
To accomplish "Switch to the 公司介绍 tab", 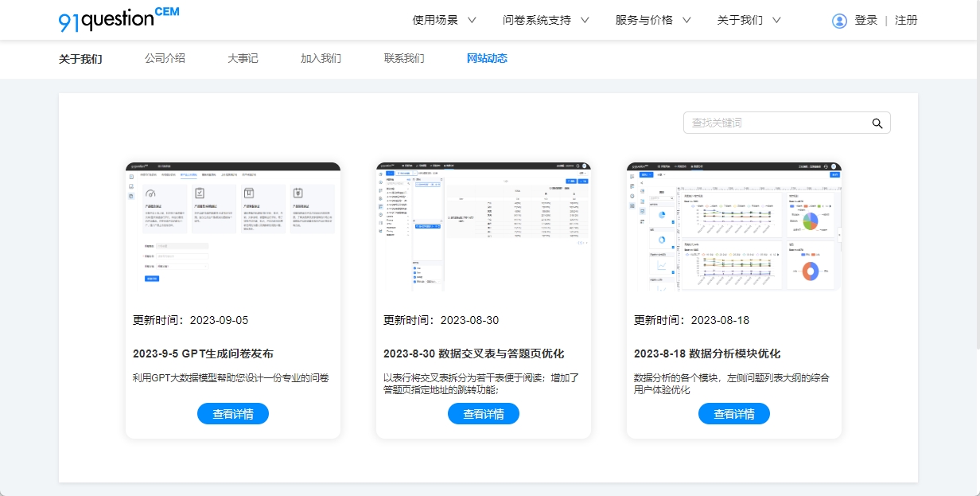I will (x=165, y=58).
